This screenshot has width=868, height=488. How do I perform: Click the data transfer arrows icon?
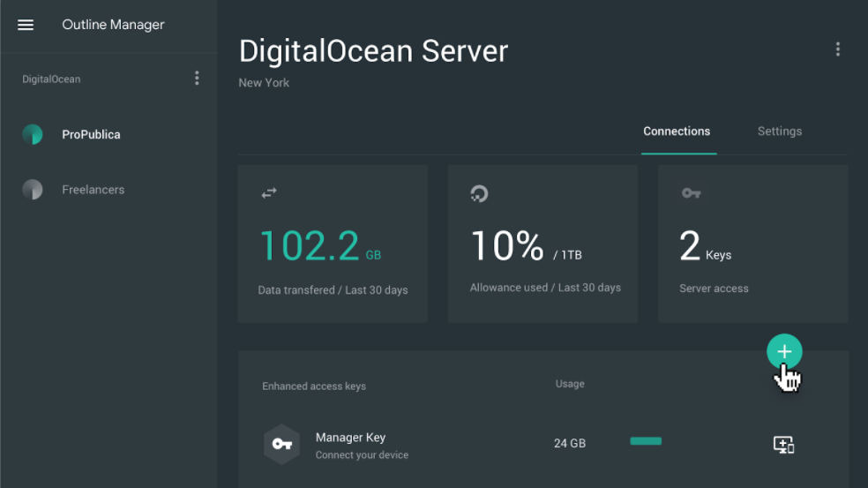click(x=269, y=192)
